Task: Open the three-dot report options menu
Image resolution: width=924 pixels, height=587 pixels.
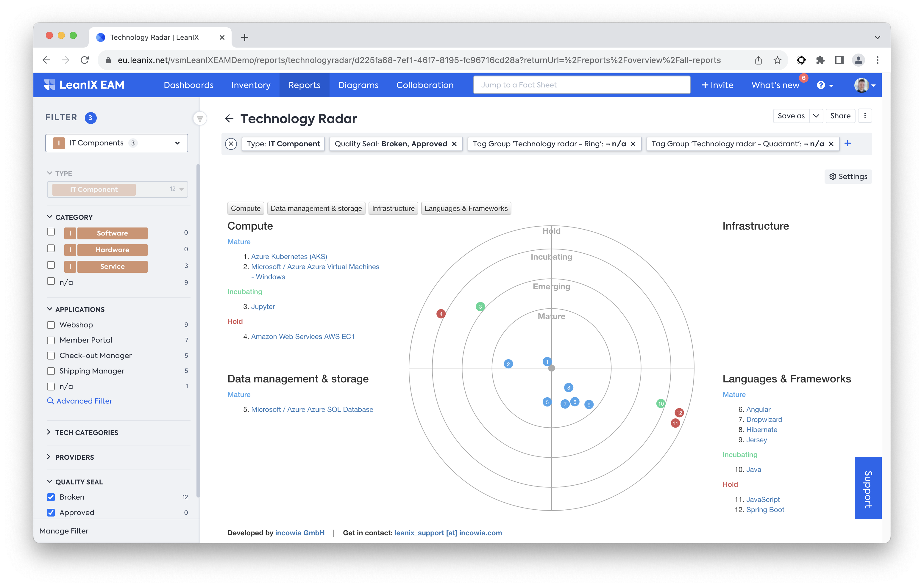Action: pos(865,116)
